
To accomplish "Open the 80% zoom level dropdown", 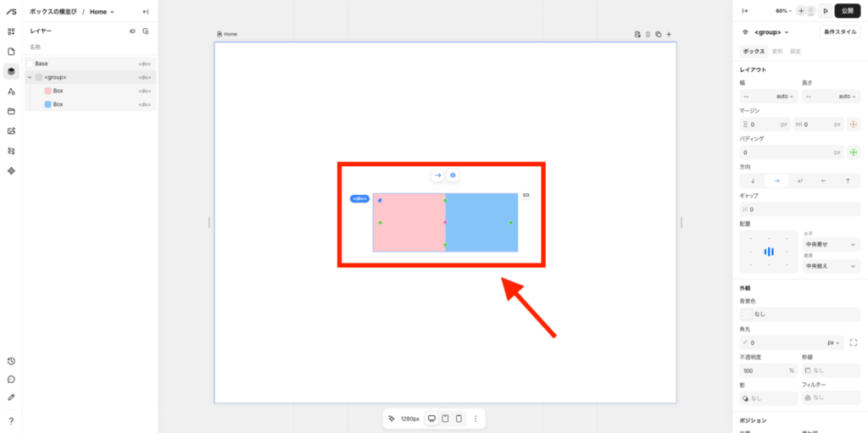I will [x=783, y=11].
